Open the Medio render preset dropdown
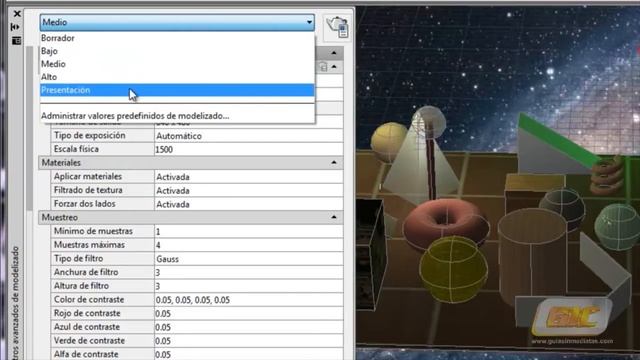Image resolution: width=640 pixels, height=360 pixels. click(177, 22)
